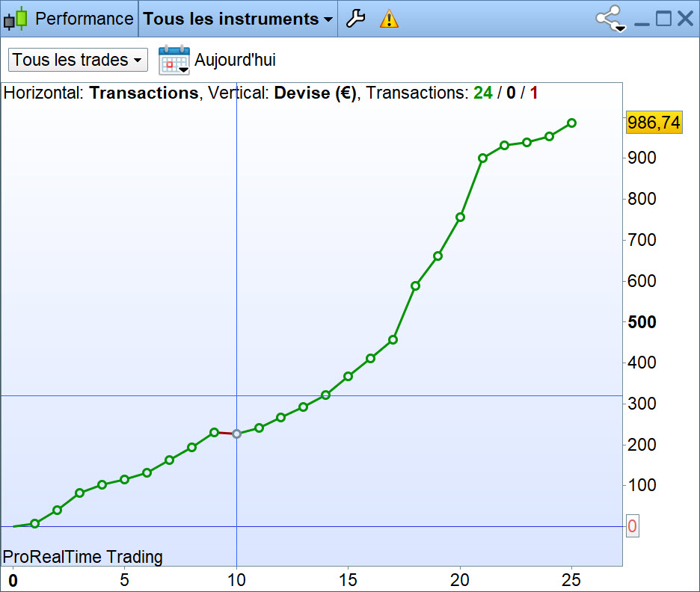
Task: Click the yellow warning triangle icon
Action: click(389, 19)
